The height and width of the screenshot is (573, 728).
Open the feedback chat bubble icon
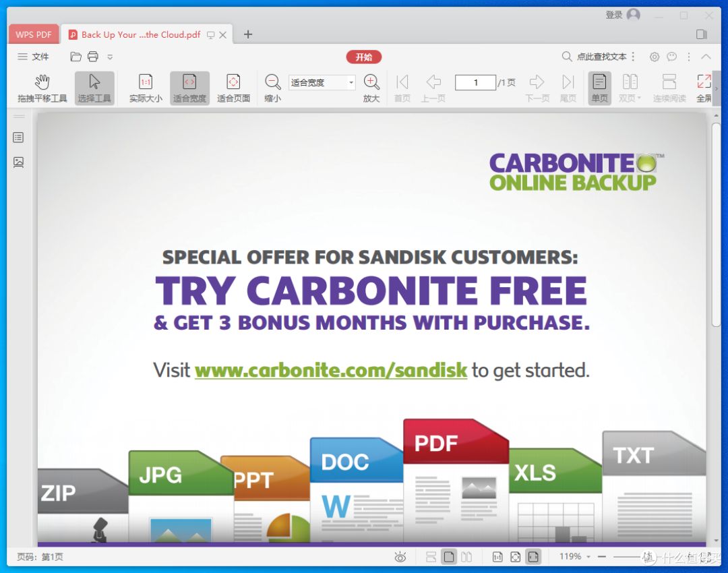tap(672, 57)
